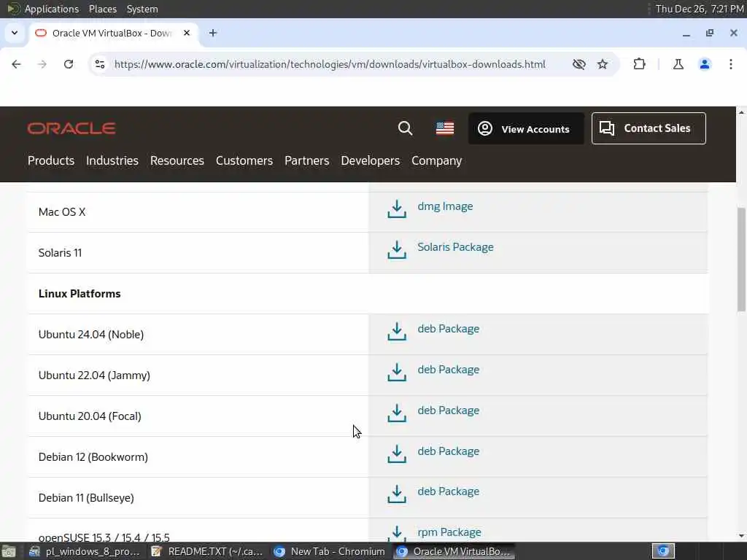Screen dimensions: 747x560
Task: Open the Resources menu
Action: (x=177, y=161)
